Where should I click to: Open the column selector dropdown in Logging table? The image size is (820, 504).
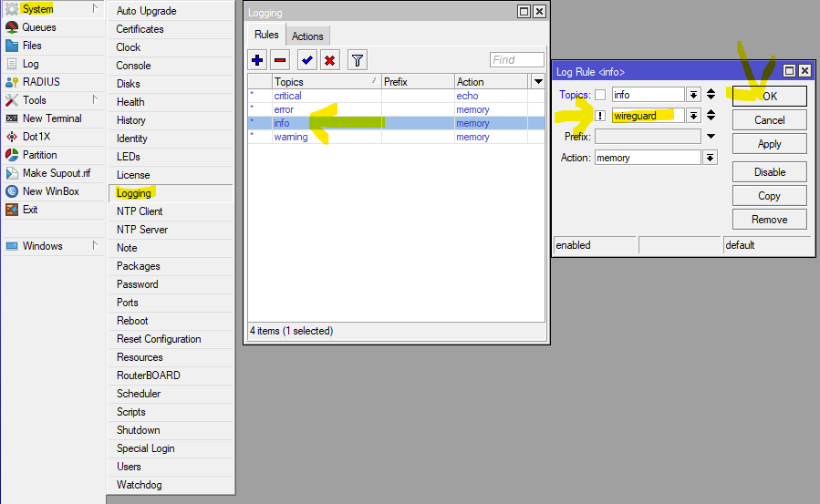click(x=538, y=81)
